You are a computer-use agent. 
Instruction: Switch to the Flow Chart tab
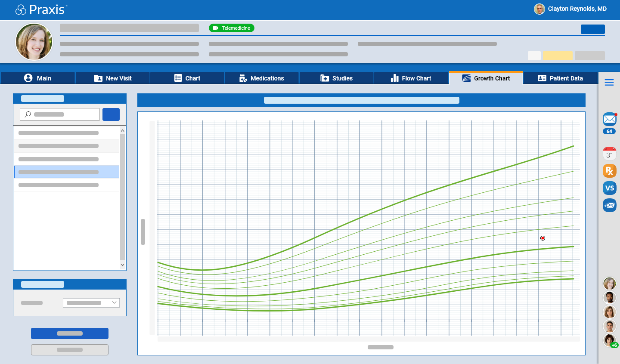click(411, 78)
